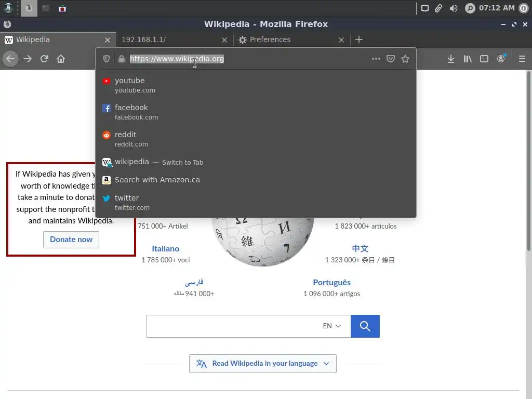Image resolution: width=532 pixels, height=399 pixels.
Task: Open the Italiano Wikipedia link
Action: (x=165, y=249)
